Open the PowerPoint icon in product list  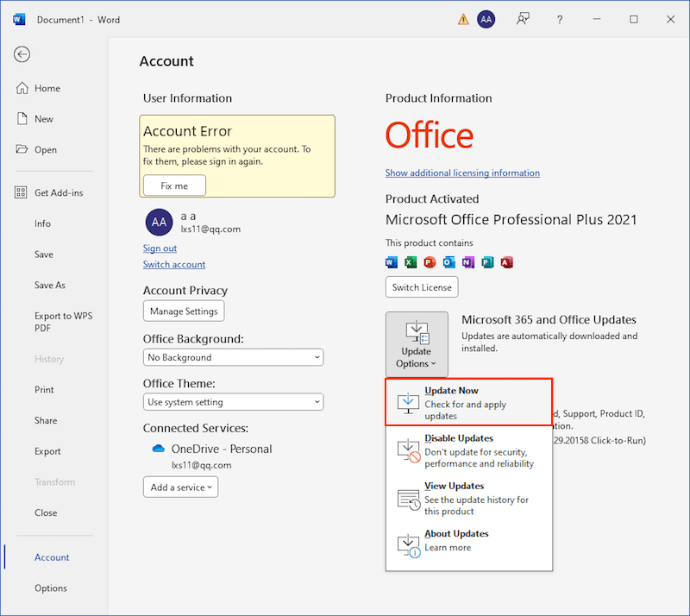pos(429,262)
